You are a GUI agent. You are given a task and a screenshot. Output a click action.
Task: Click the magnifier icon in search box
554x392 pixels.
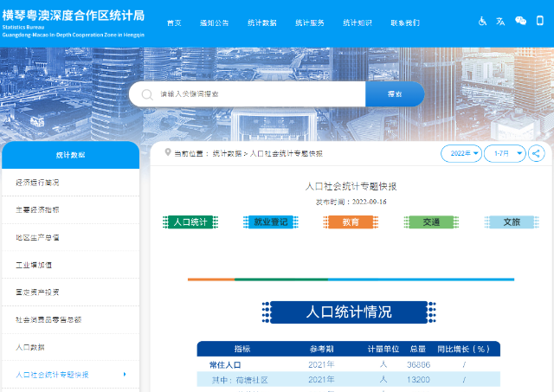click(x=147, y=94)
